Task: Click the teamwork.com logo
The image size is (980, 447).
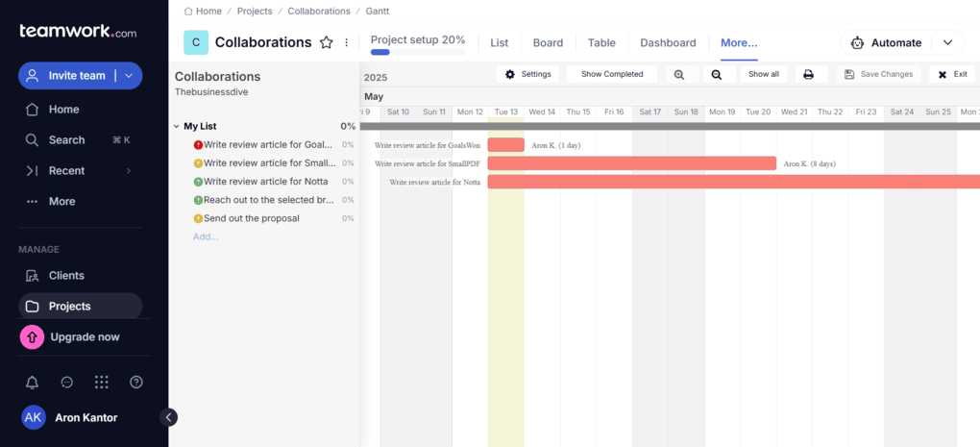Action: 78,32
